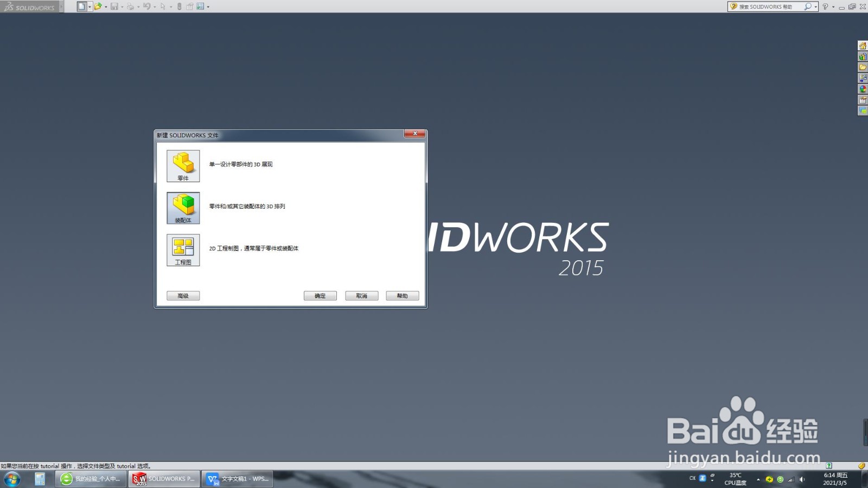Close the New SOLIDWORKS Document dialog
Viewport: 868px width, 488px height.
(x=414, y=134)
